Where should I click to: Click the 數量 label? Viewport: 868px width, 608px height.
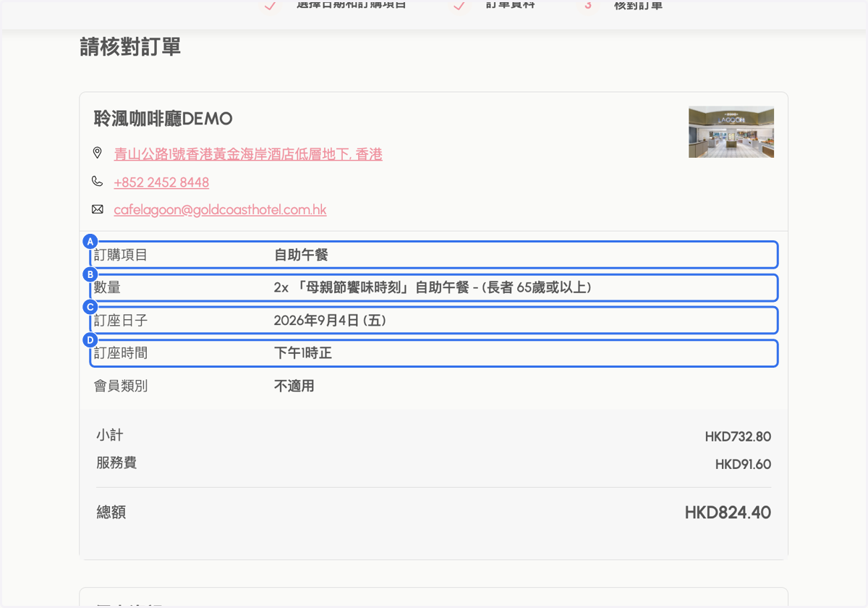click(x=107, y=287)
